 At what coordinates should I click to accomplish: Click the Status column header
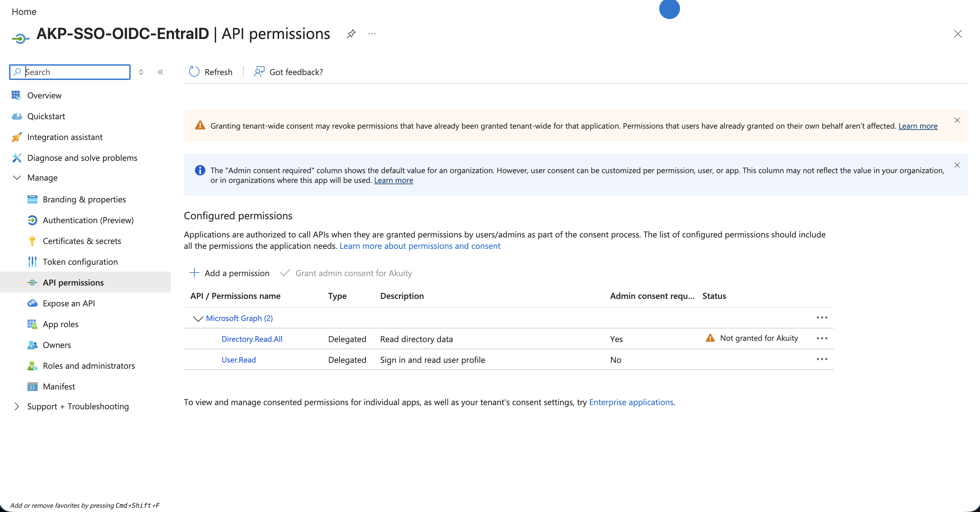point(714,296)
